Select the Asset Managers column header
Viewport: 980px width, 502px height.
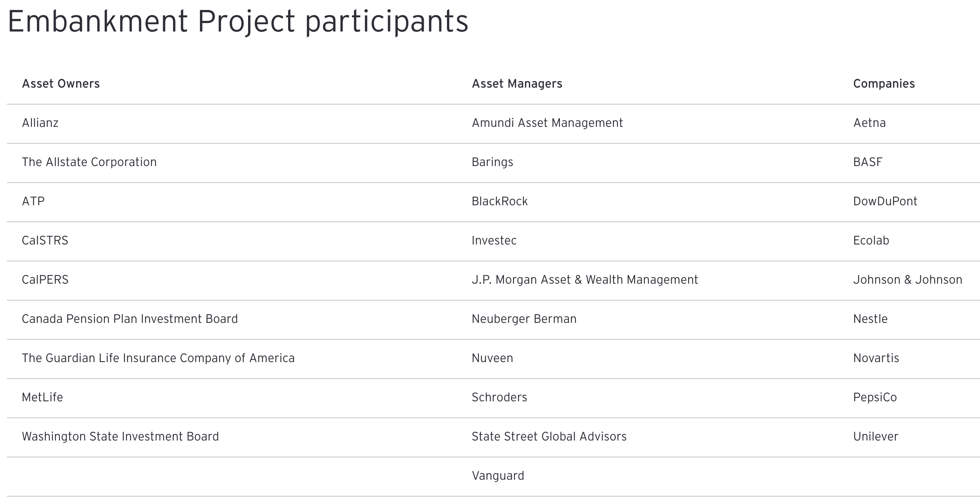pos(517,84)
